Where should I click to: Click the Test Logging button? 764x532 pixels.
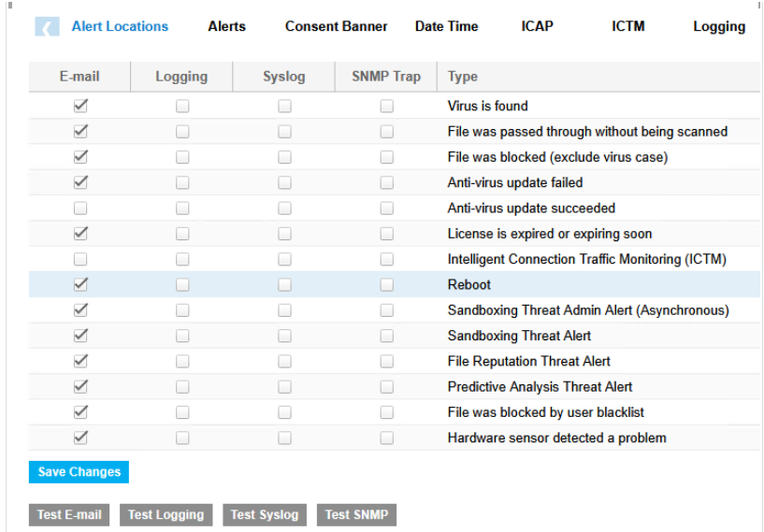click(x=166, y=514)
